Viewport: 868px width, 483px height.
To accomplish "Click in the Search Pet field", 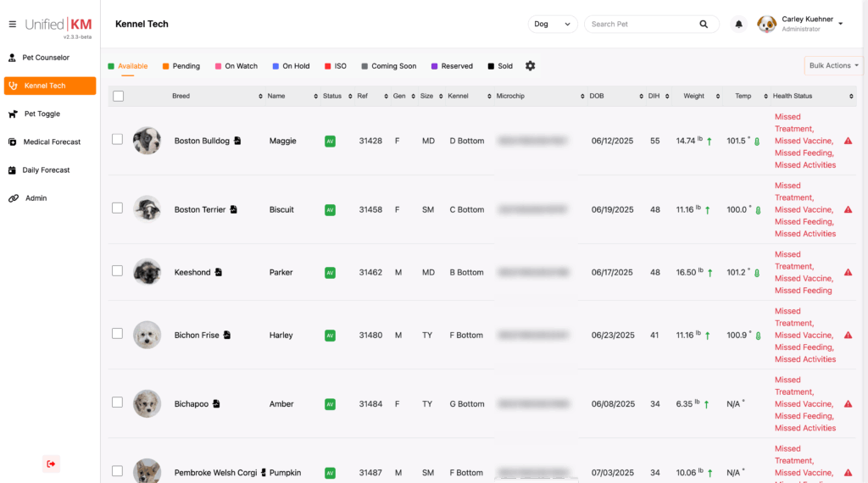I will click(643, 25).
